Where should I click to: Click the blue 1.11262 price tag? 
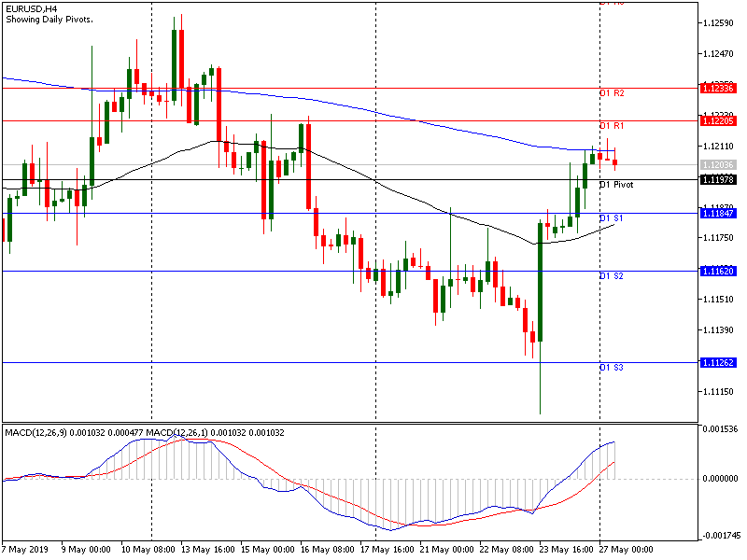click(719, 362)
